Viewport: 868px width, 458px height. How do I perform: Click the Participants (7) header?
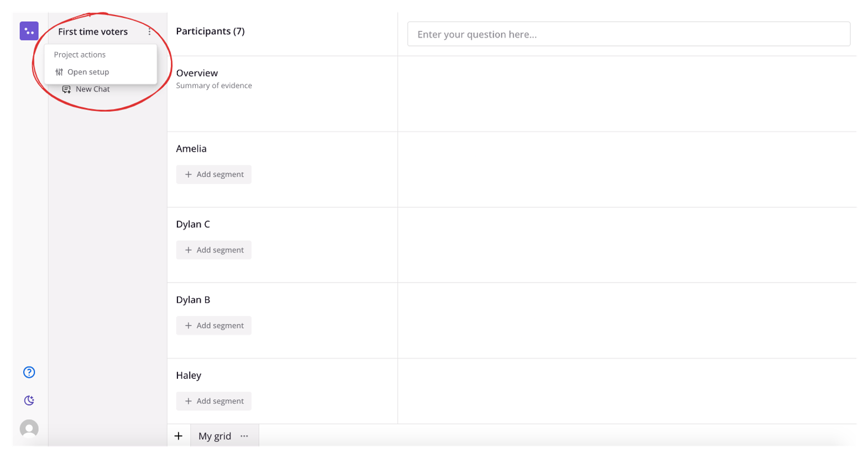click(210, 31)
